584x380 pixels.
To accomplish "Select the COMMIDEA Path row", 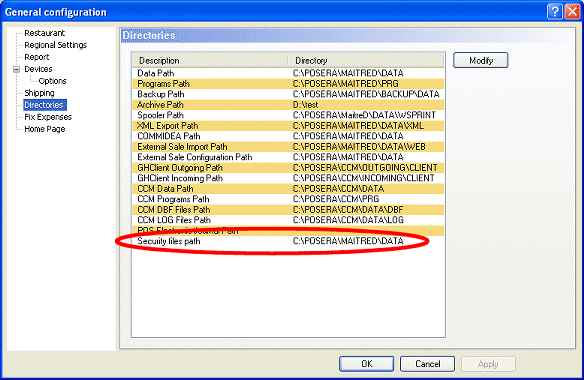I will coord(288,136).
